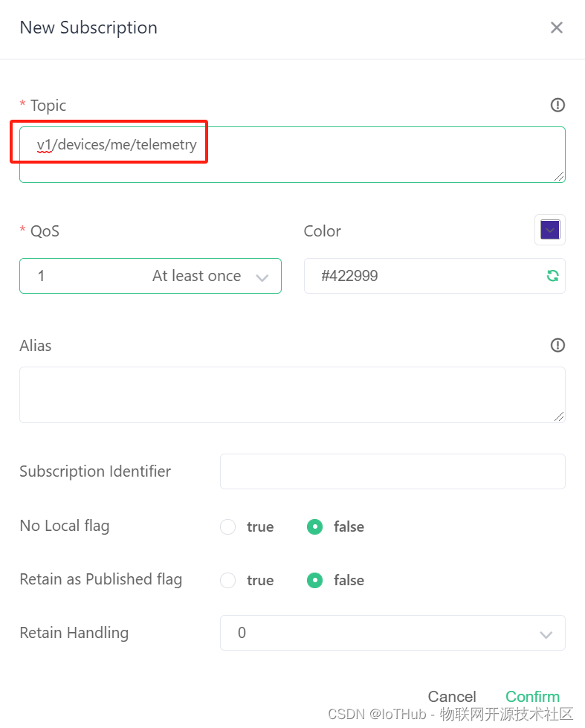Set Retain as Published flag to false
This screenshot has height=728, width=585.
[x=314, y=580]
